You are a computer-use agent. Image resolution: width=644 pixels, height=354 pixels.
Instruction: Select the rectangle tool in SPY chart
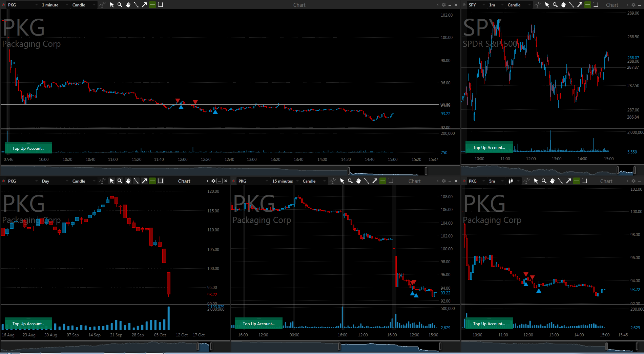596,5
